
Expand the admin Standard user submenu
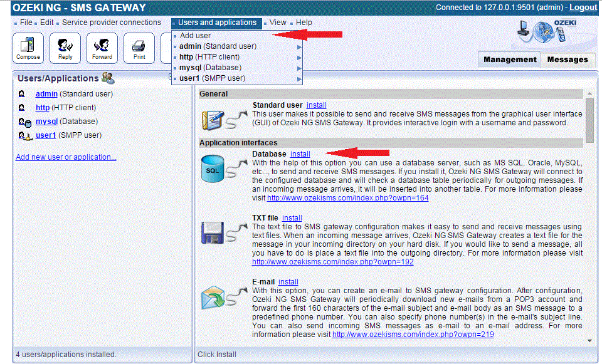tap(299, 46)
